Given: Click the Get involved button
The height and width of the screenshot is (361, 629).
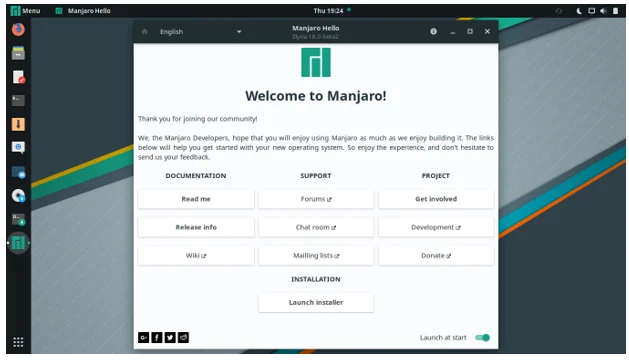Looking at the screenshot, I should point(436,199).
